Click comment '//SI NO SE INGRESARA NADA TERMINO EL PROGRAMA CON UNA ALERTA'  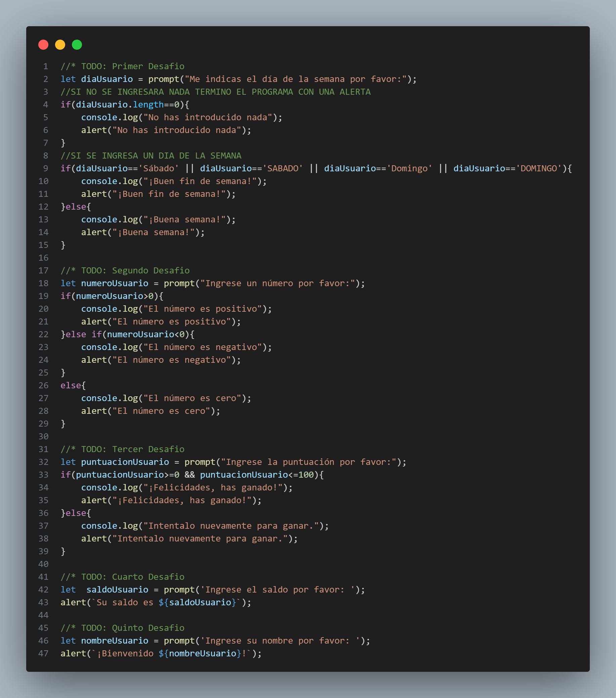pos(215,92)
